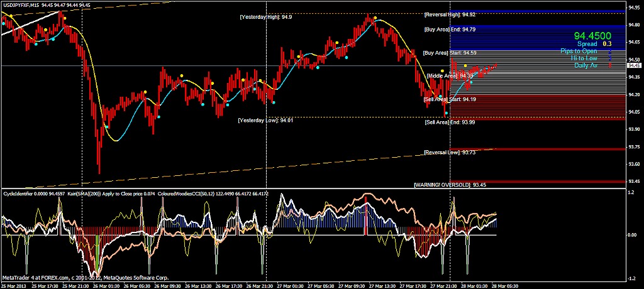Select the [Reversal Low]: 93.73 label
The height and width of the screenshot is (289, 644).
pos(450,152)
